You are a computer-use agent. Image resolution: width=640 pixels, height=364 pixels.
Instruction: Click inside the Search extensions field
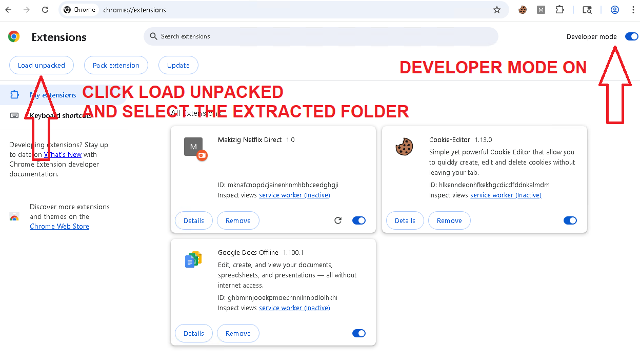(321, 36)
